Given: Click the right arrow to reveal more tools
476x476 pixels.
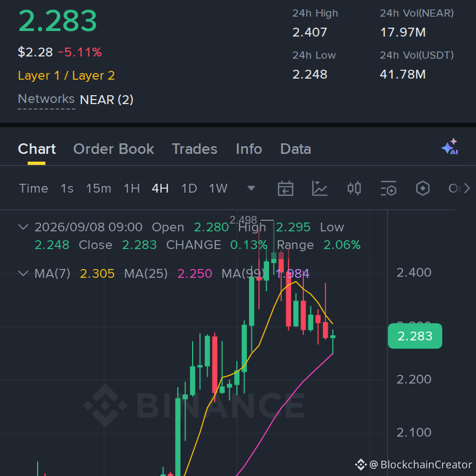Looking at the screenshot, I should pos(467,189).
